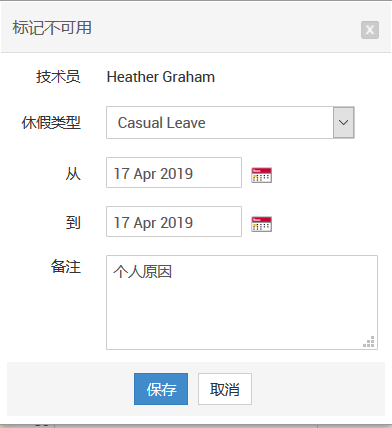The width and height of the screenshot is (392, 428).
Task: Open the calendar picker for the 从 date
Action: [x=261, y=175]
